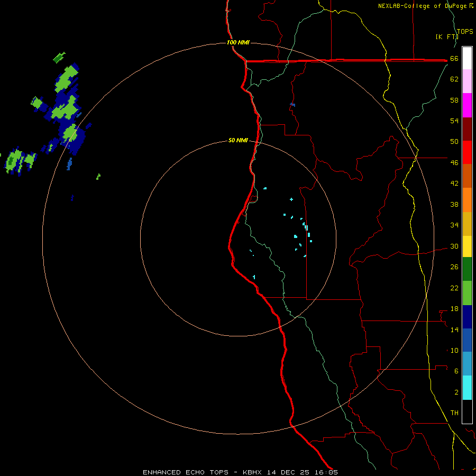Click the 50 NMI range ring label
This screenshot has width=476, height=476.
238,140
